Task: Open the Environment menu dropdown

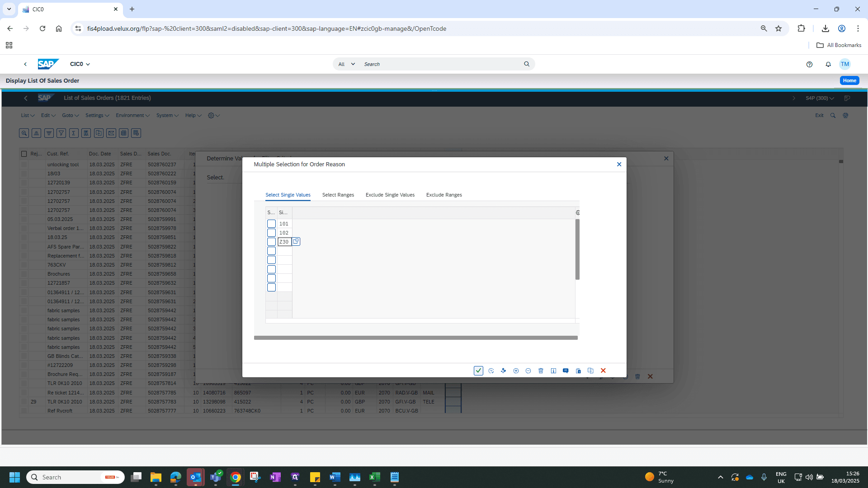Action: [132, 115]
